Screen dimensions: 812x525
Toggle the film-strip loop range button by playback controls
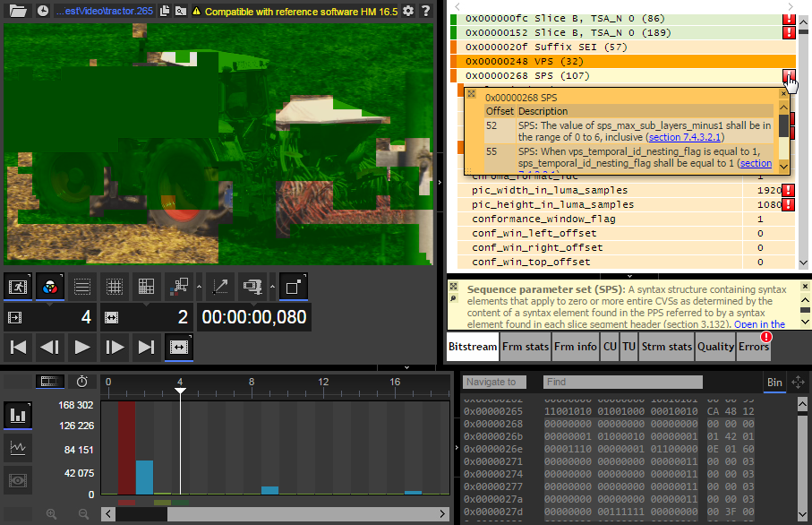point(179,348)
